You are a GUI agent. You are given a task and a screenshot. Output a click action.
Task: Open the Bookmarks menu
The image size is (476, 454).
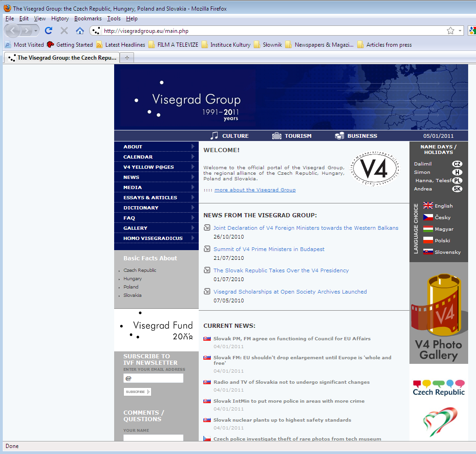pos(88,18)
